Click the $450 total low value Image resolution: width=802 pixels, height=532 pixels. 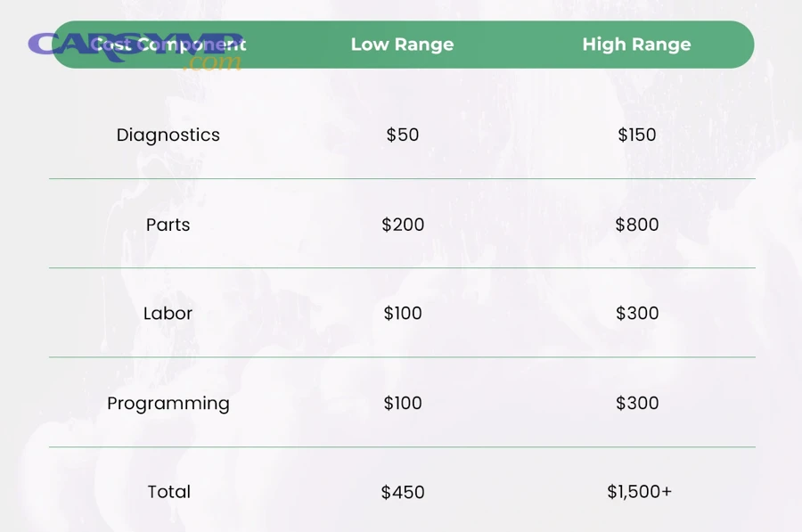click(x=403, y=492)
